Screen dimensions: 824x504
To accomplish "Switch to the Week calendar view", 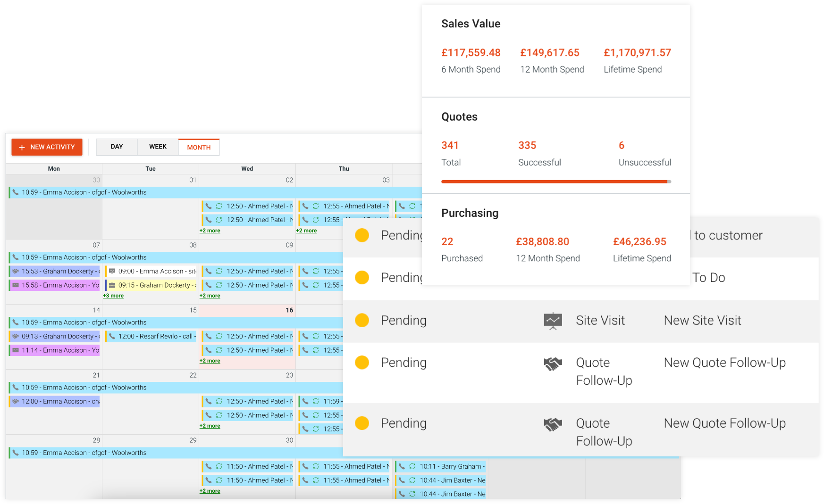I will 158,147.
